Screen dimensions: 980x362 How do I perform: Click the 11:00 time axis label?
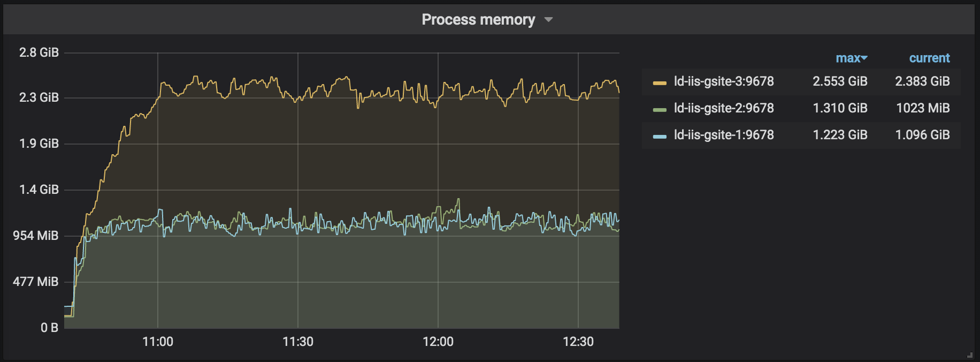coord(158,342)
